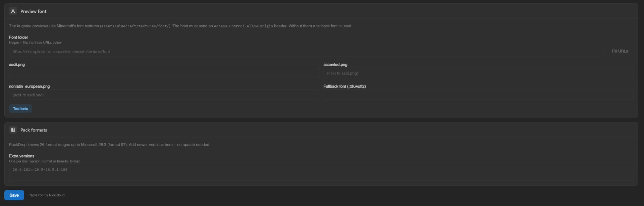Click 'Helper – fills the three URLs below' hint
The height and width of the screenshot is (206, 644).
35,43
